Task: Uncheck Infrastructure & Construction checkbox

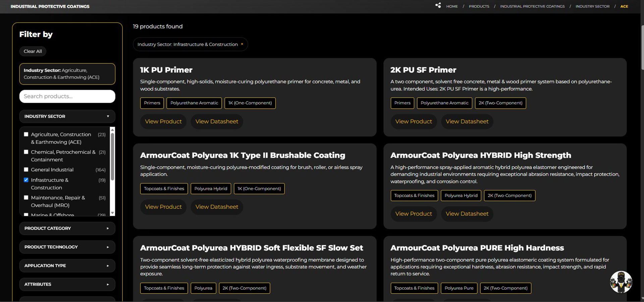Action: pyautogui.click(x=26, y=180)
